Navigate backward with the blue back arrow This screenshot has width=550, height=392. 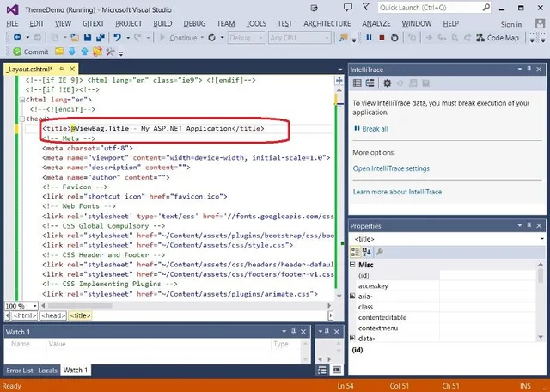(17, 37)
